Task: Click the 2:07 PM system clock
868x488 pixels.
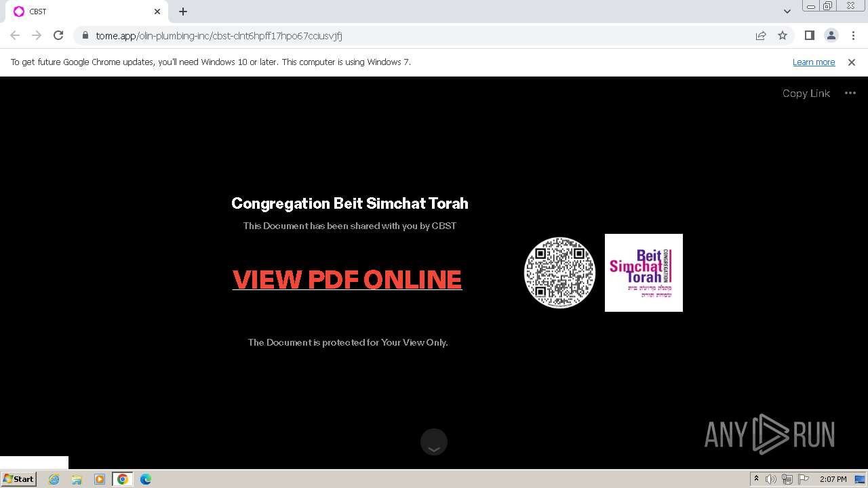Action: coord(833,479)
